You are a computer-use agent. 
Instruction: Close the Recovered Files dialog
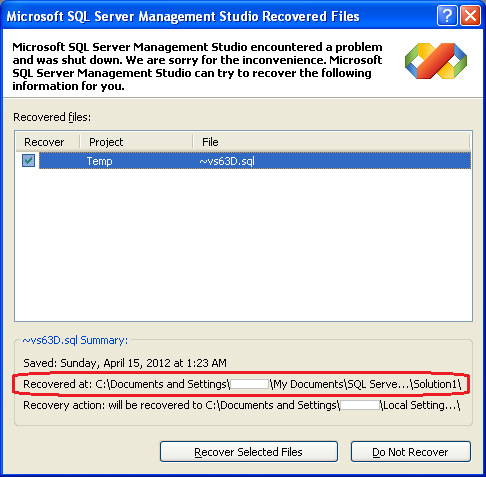(x=470, y=16)
